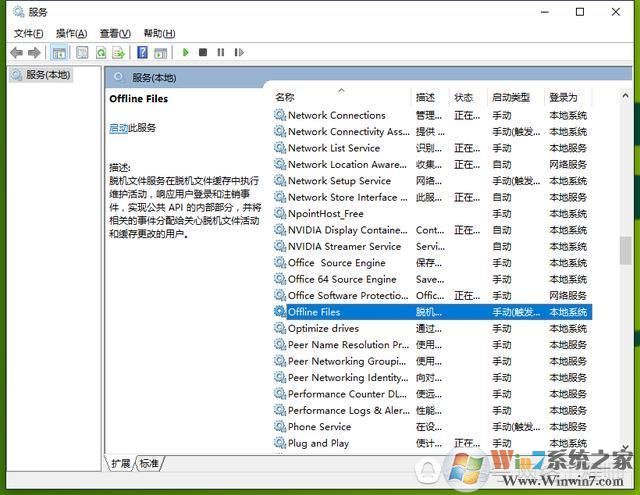
Task: Sort by the 启动类型 column header
Action: pyautogui.click(x=511, y=97)
